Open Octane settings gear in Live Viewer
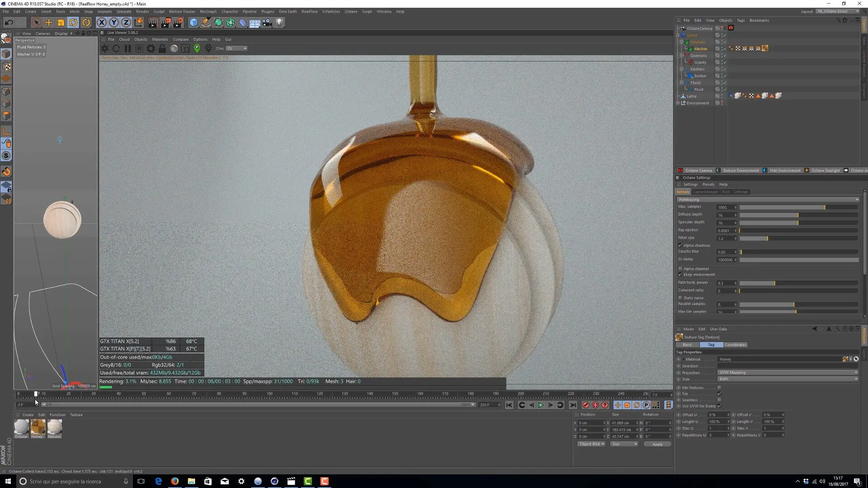 151,48
